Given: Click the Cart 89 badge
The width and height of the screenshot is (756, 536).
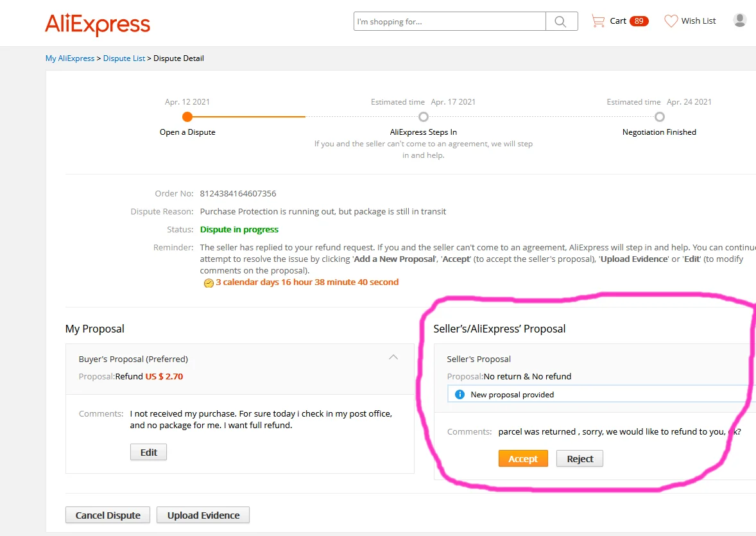Looking at the screenshot, I should coord(639,21).
